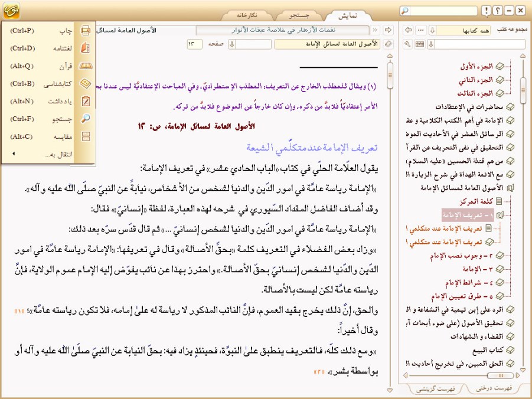The width and height of the screenshot is (532, 399).
Task: Click footnote reference (٢) after بواسطة بشر
Action: pos(319,372)
